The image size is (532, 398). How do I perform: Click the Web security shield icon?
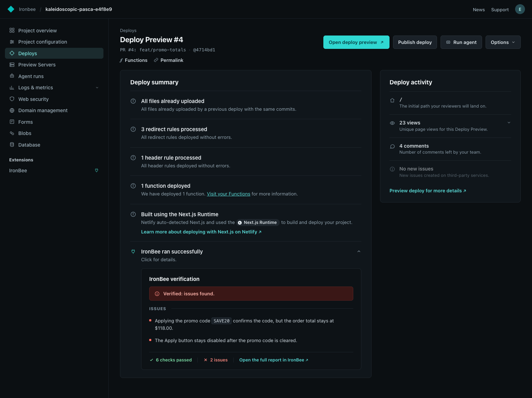tap(12, 99)
